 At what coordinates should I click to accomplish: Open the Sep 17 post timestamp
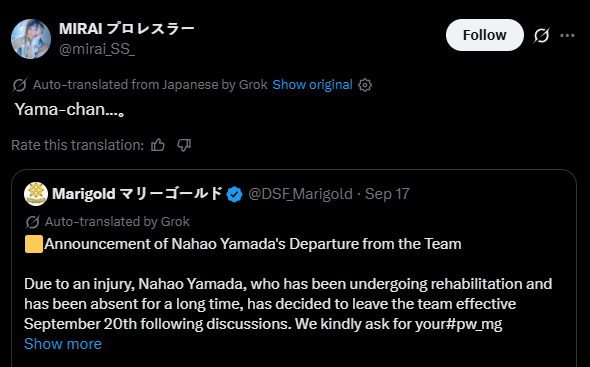pos(387,194)
